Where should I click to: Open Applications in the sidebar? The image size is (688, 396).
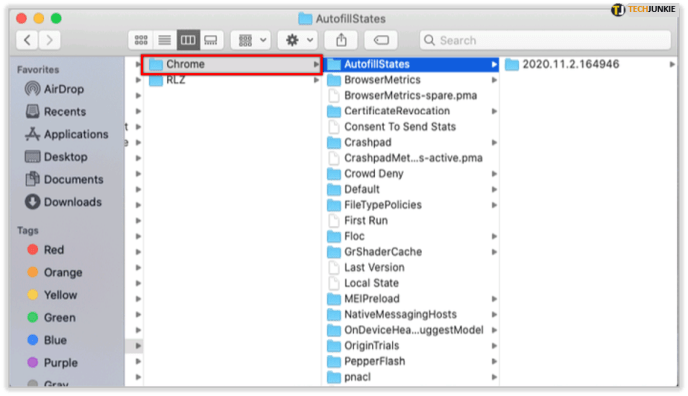point(66,134)
